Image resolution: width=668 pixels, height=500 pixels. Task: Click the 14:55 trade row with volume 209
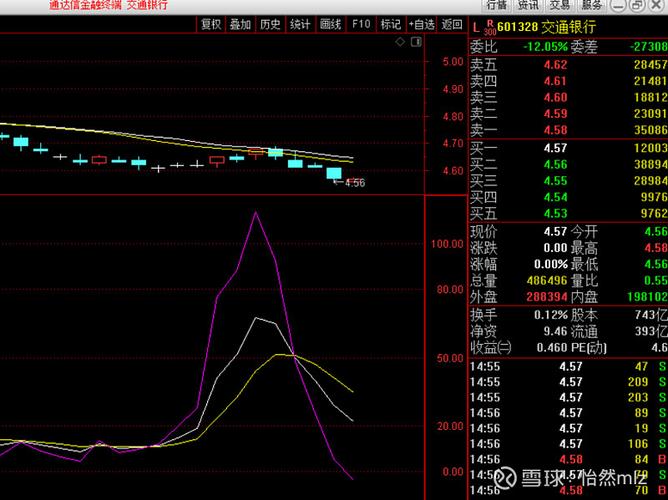coord(568,382)
